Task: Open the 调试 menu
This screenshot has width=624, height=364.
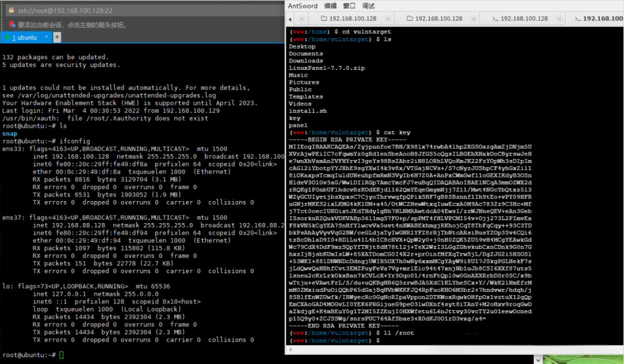Action: [x=368, y=6]
